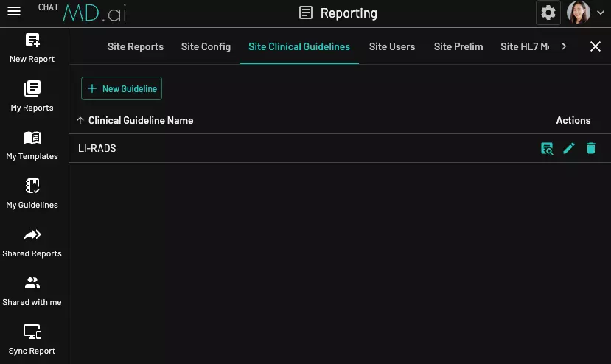Click New Report in sidebar
Viewport: 611px width, 364px height.
pos(32,47)
